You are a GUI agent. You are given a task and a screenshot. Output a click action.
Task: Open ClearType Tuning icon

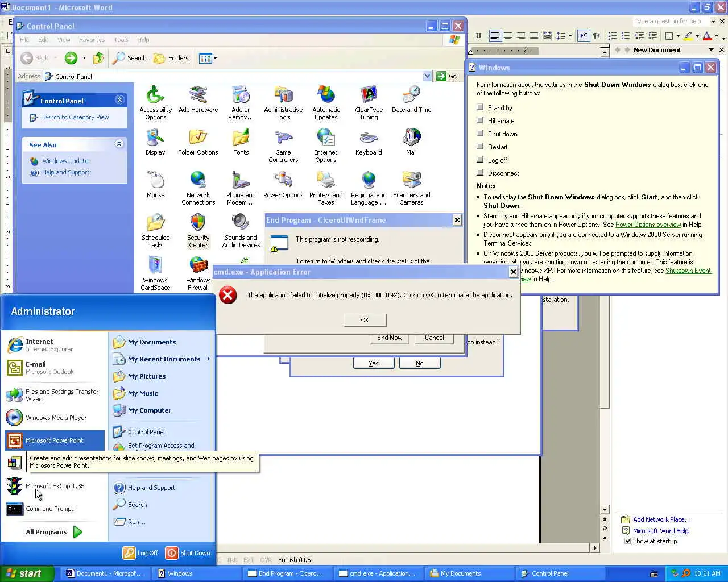369,103
